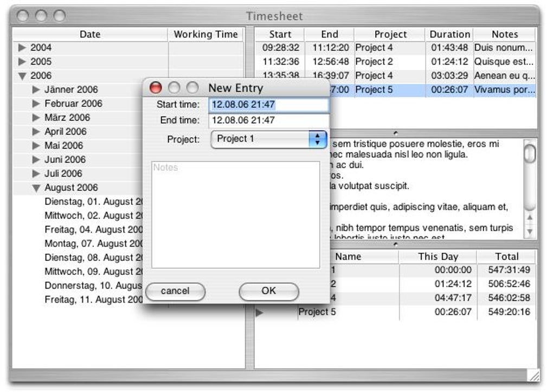Click the Name column header

tap(348, 256)
